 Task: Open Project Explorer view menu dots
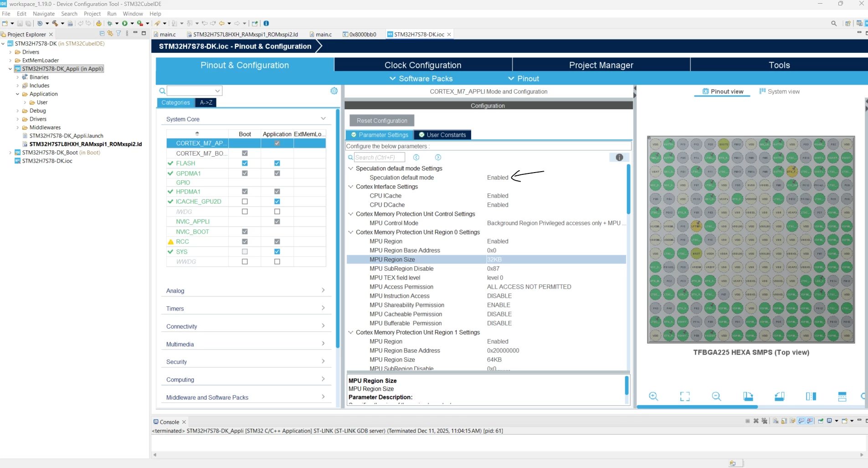[127, 34]
